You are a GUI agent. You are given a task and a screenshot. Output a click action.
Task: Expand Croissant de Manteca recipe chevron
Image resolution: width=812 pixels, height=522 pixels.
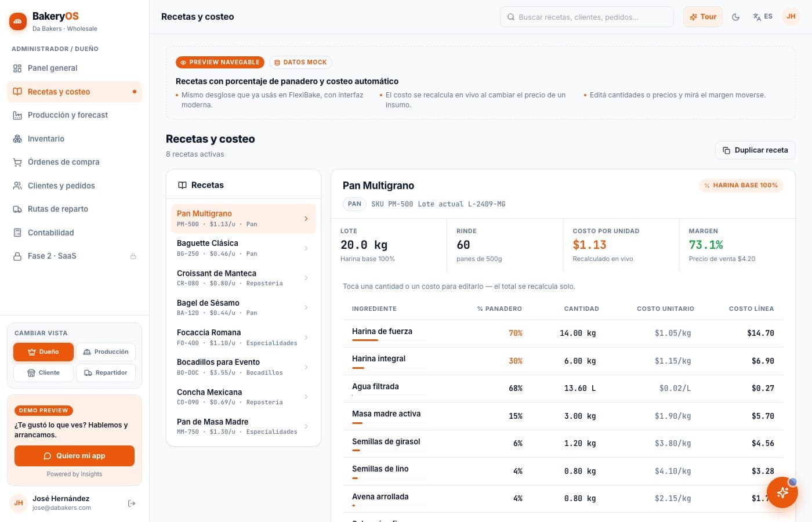306,278
